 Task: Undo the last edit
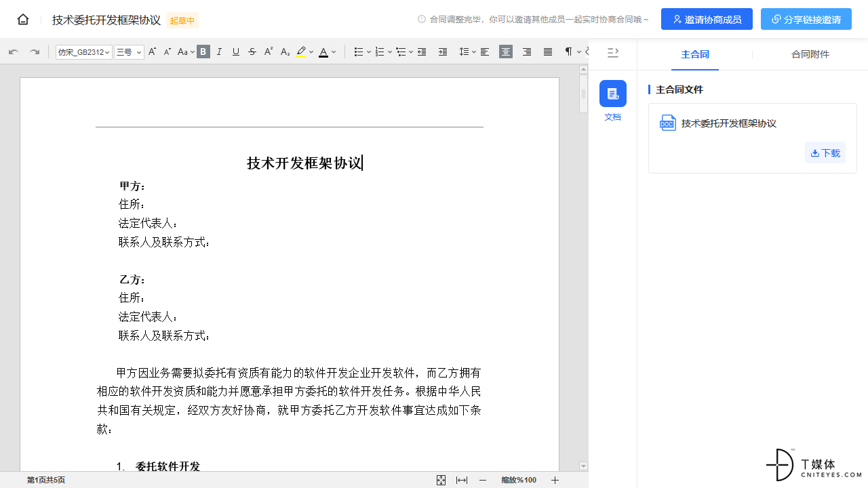point(14,52)
